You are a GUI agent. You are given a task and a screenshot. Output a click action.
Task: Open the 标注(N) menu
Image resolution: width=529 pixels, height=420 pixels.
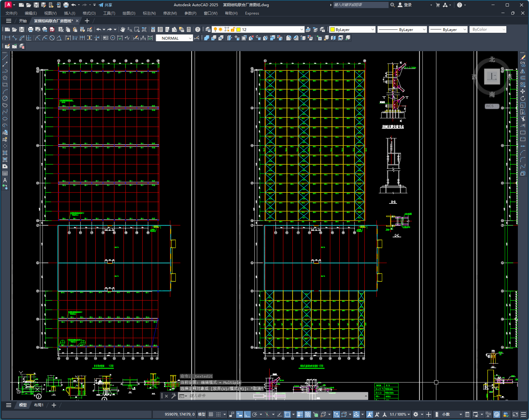(149, 13)
